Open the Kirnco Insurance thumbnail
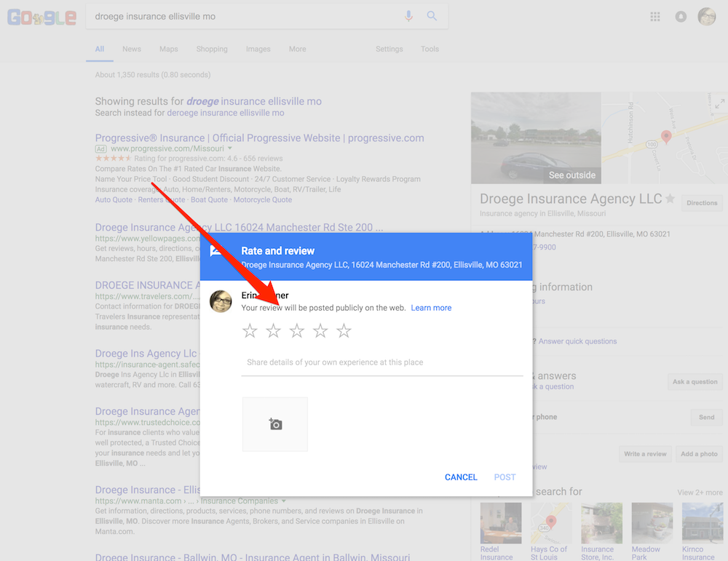728x561 pixels. click(703, 523)
